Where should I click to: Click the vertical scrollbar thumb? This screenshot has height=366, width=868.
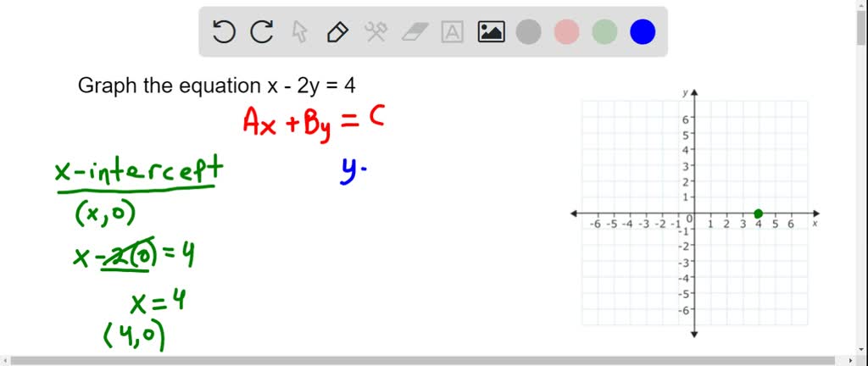862,28
